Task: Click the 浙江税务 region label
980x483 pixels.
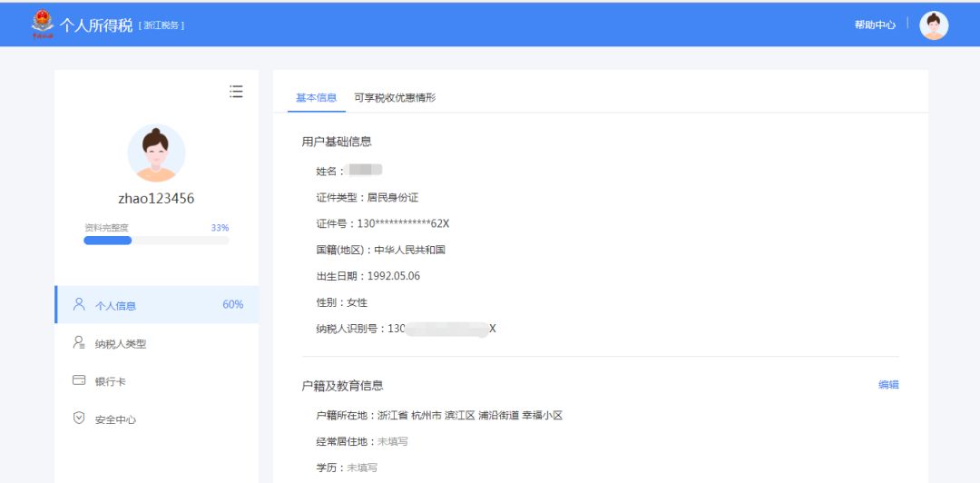Action: (x=162, y=25)
